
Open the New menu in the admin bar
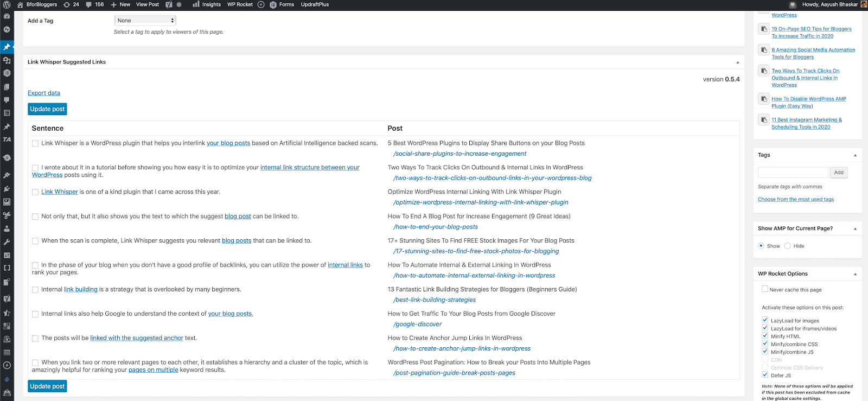pyautogui.click(x=120, y=4)
